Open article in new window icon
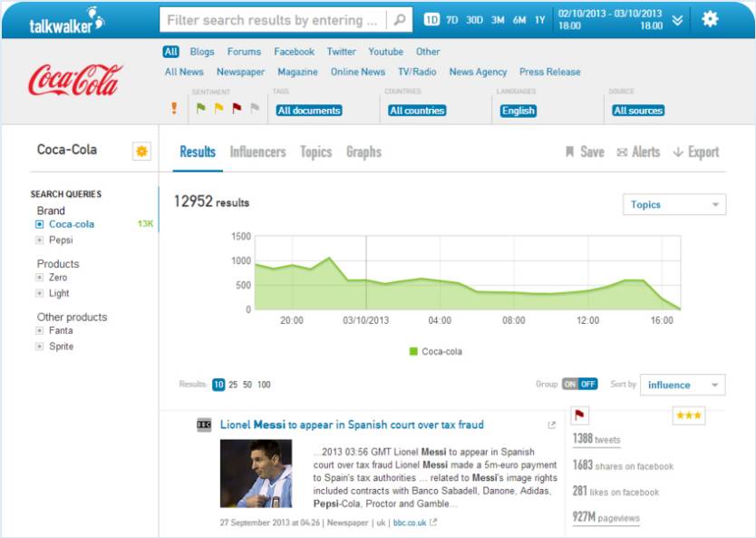 point(551,426)
